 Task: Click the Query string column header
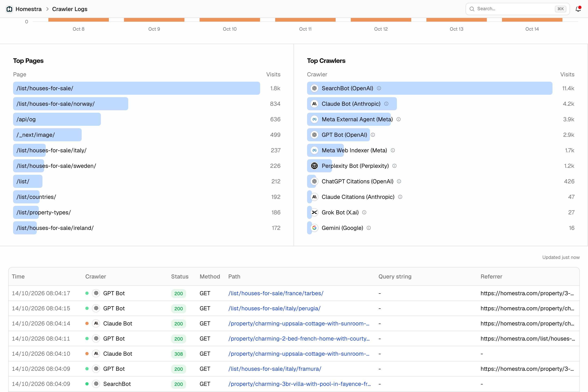tap(395, 276)
